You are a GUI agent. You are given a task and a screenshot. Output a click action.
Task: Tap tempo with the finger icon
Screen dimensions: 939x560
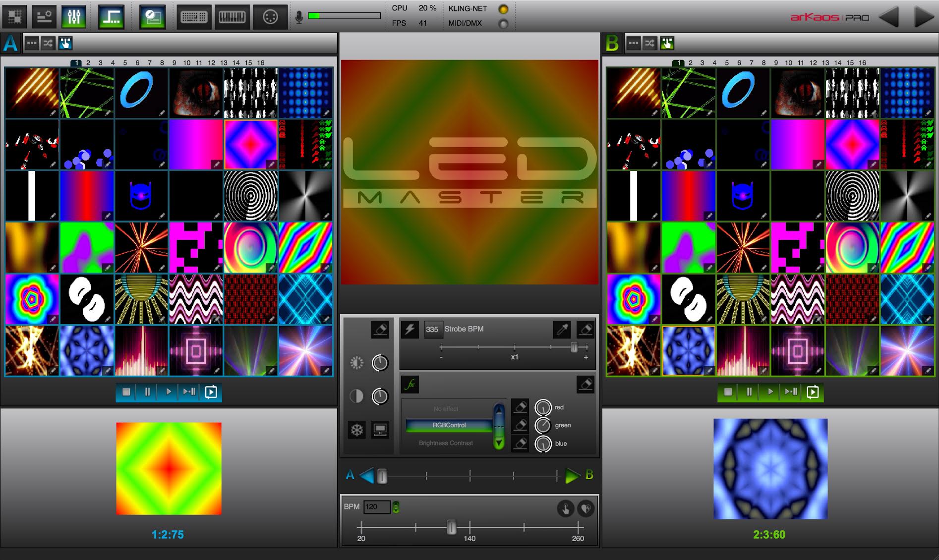coord(565,508)
